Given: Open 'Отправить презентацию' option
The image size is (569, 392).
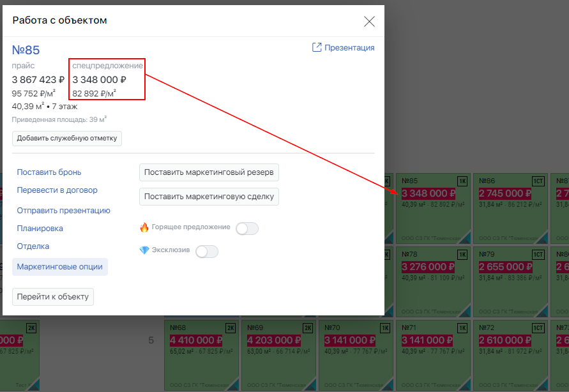Looking at the screenshot, I should (x=64, y=211).
